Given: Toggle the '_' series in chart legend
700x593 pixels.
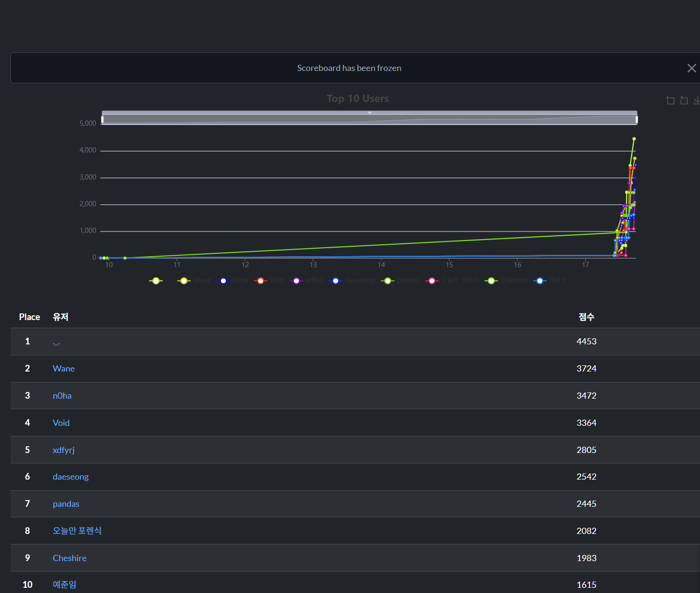Looking at the screenshot, I should click(x=160, y=281).
